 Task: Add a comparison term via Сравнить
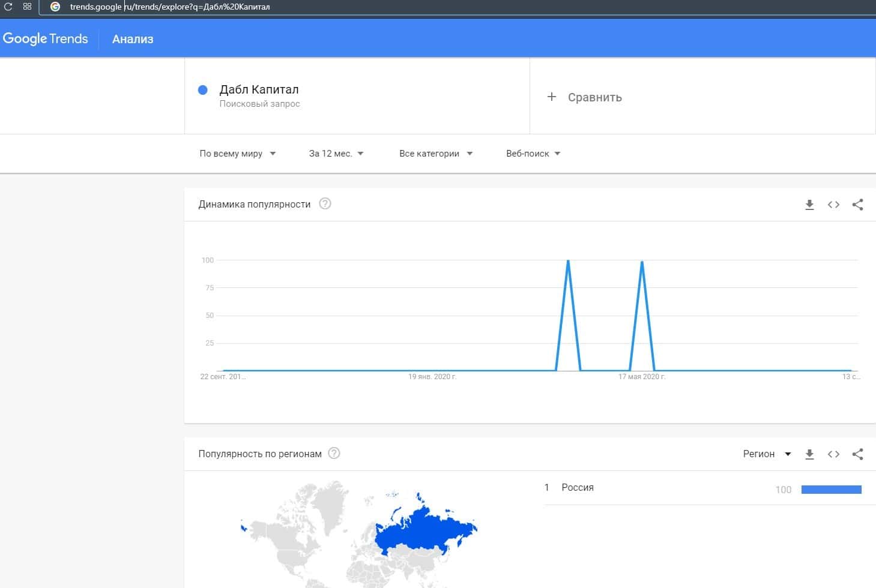[x=594, y=97]
